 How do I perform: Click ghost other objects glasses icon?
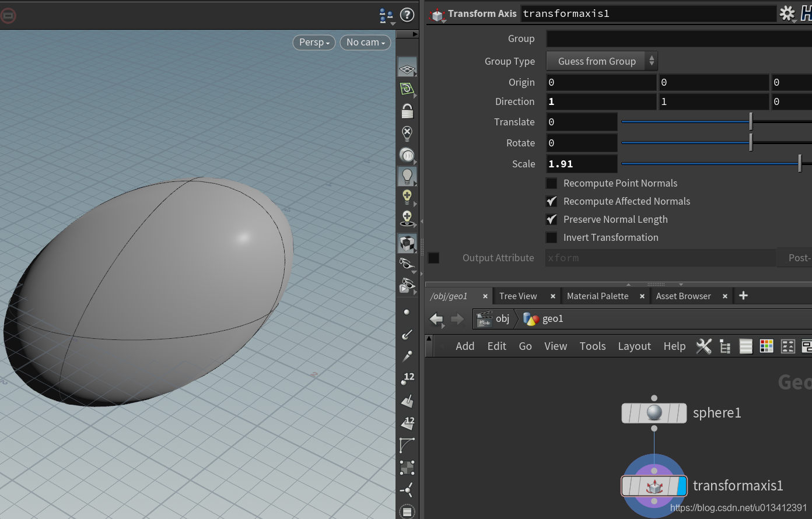click(x=407, y=286)
